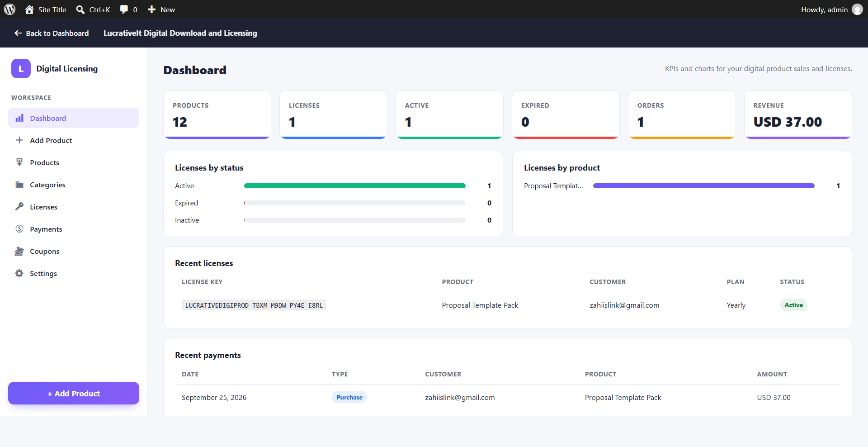Click the Products icon in sidebar
868x447 pixels.
tap(19, 162)
